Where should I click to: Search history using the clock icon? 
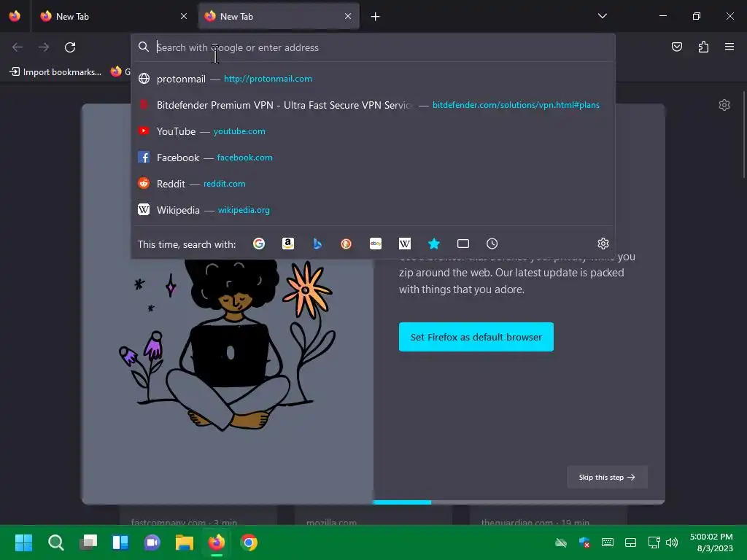(492, 244)
